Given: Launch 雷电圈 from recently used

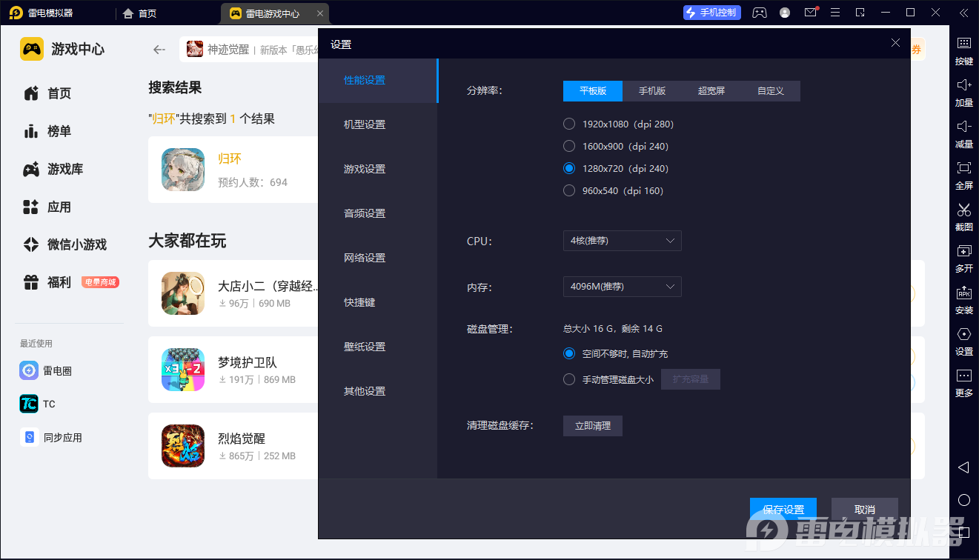Looking at the screenshot, I should coord(46,370).
